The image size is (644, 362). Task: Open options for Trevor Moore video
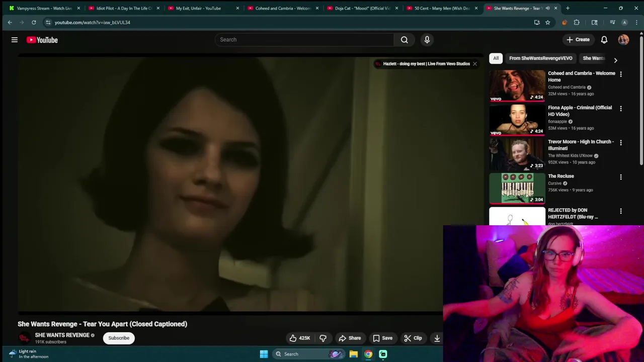point(621,143)
